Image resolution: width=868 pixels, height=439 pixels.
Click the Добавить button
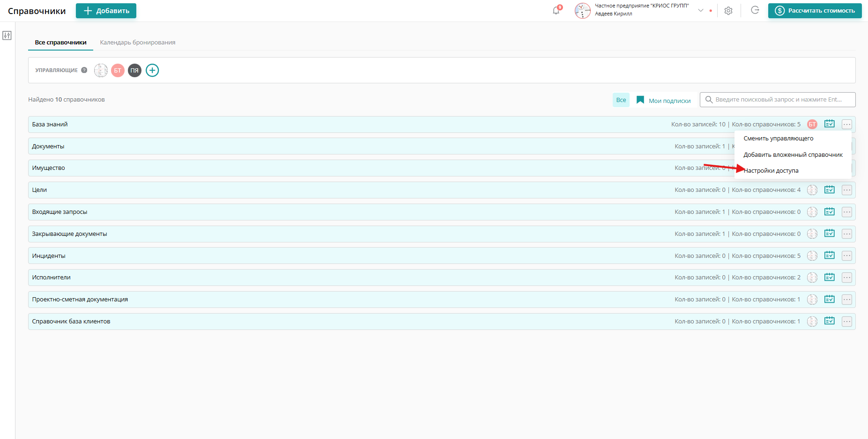click(x=106, y=11)
